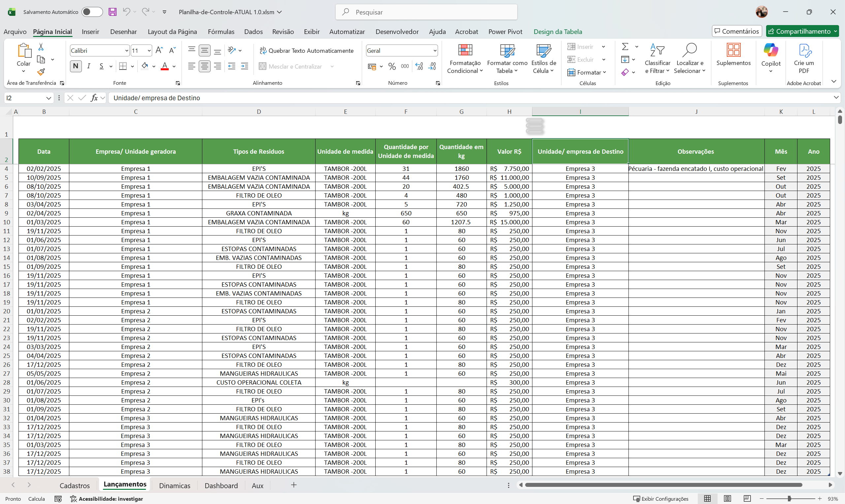Click the AutoSum sigma icon

(x=625, y=47)
